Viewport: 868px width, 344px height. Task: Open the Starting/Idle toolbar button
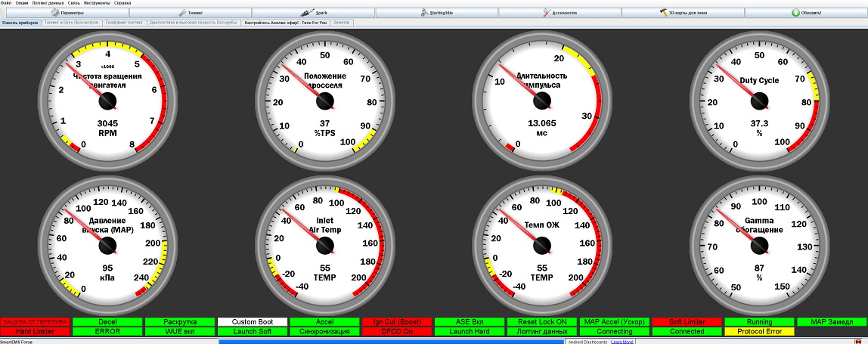[437, 12]
